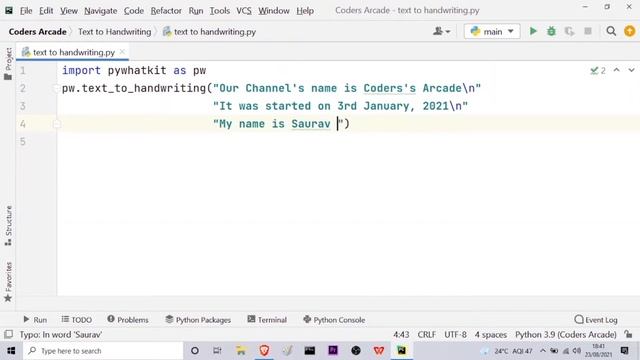Viewport: 640px width, 360px height.
Task: Open the View menu
Action: [69, 11]
